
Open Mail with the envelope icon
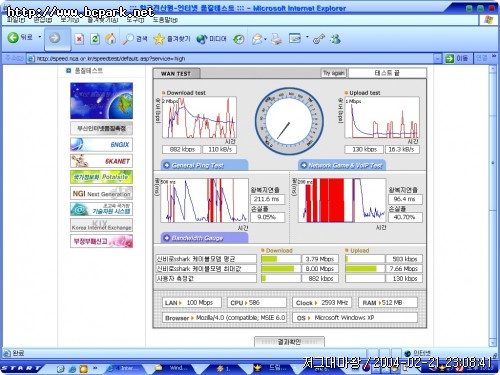pyautogui.click(x=257, y=39)
